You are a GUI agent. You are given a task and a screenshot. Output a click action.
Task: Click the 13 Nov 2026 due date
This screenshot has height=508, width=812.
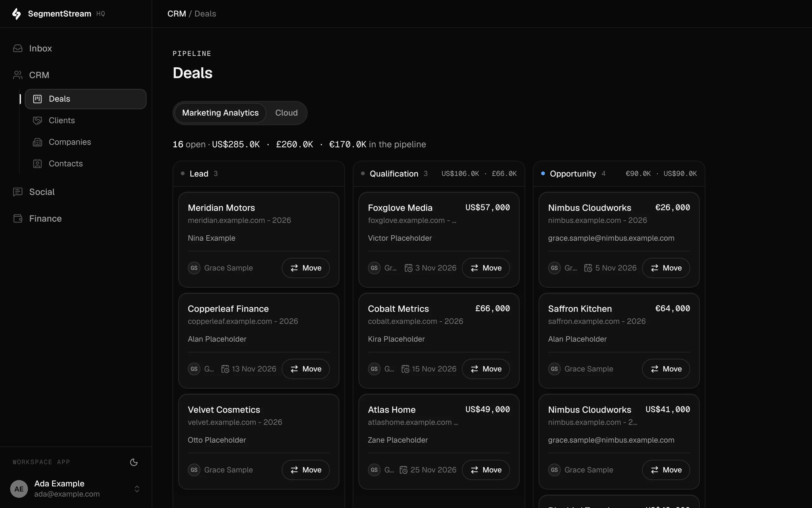pos(254,369)
